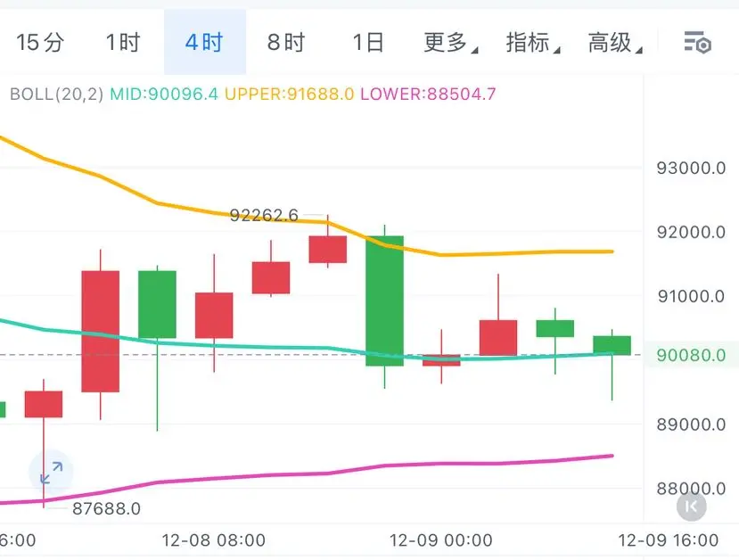Select the large green candle below 92262.6

point(384,301)
